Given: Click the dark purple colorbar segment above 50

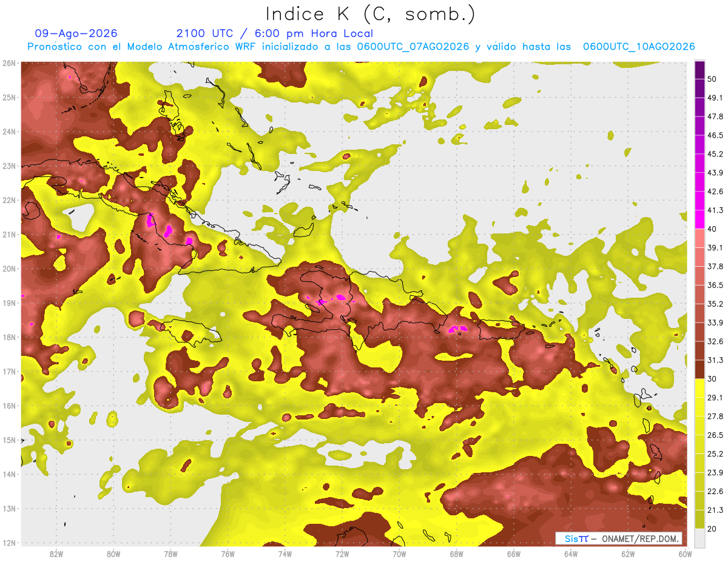Looking at the screenshot, I should (x=699, y=70).
